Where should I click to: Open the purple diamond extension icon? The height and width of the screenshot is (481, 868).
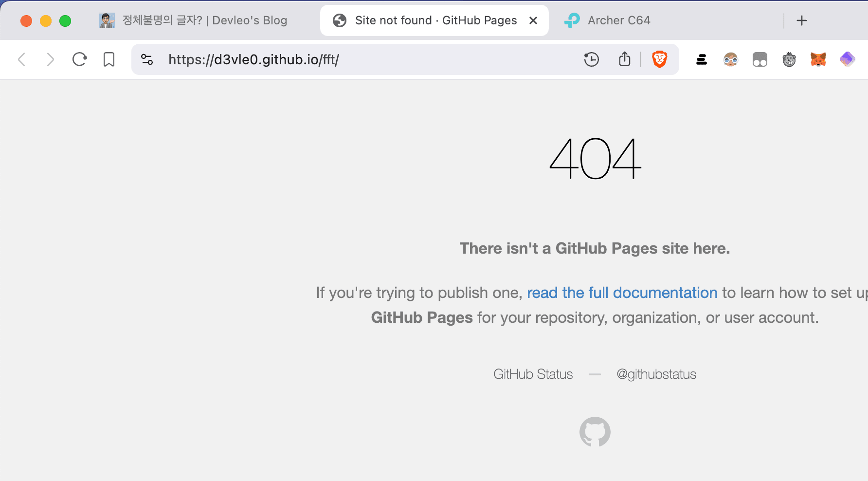coord(848,59)
